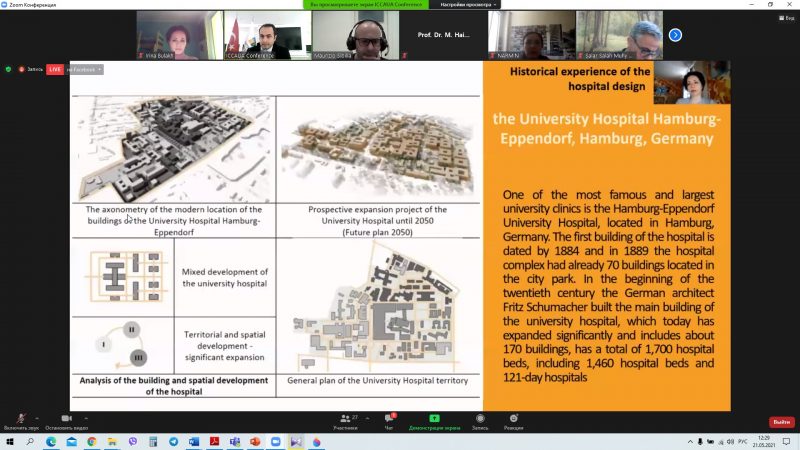Click 'General plan of the University Hospital territory' caption

[x=378, y=381]
